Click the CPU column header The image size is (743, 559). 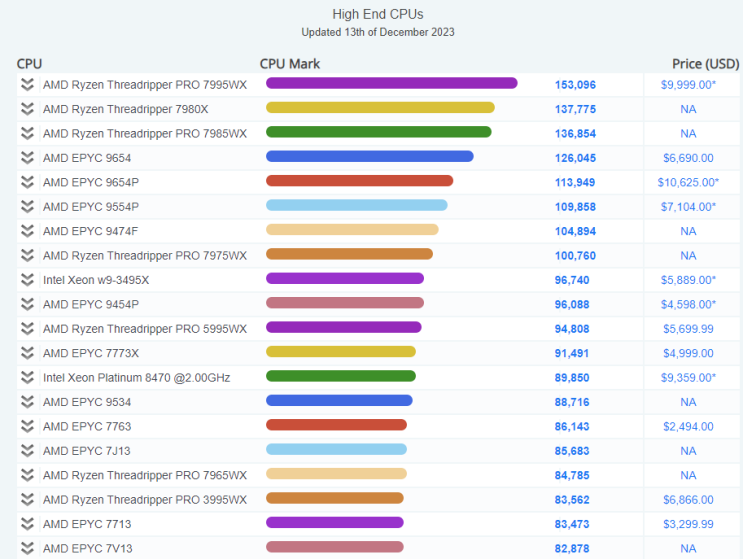click(29, 64)
